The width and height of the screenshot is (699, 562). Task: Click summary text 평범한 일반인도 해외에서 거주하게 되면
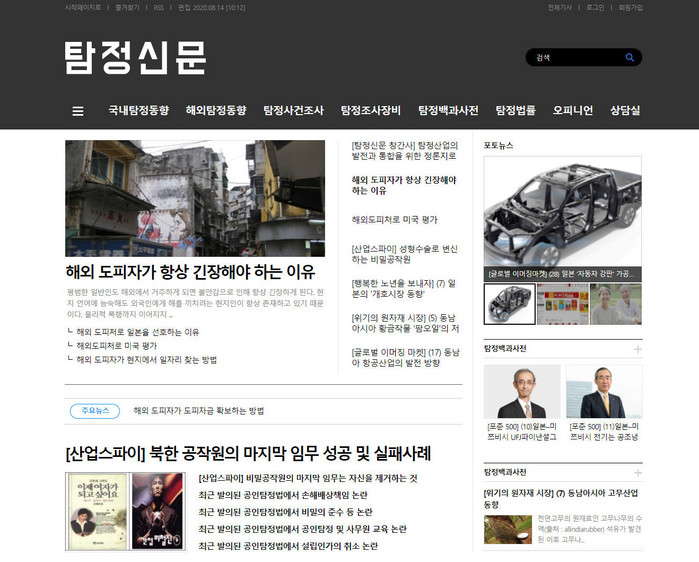coord(195,303)
